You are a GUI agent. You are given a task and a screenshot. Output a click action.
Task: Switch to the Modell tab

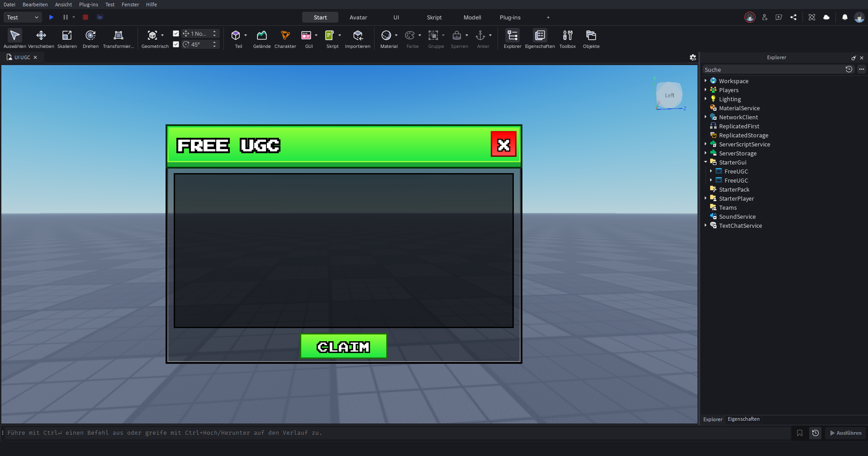(x=472, y=17)
